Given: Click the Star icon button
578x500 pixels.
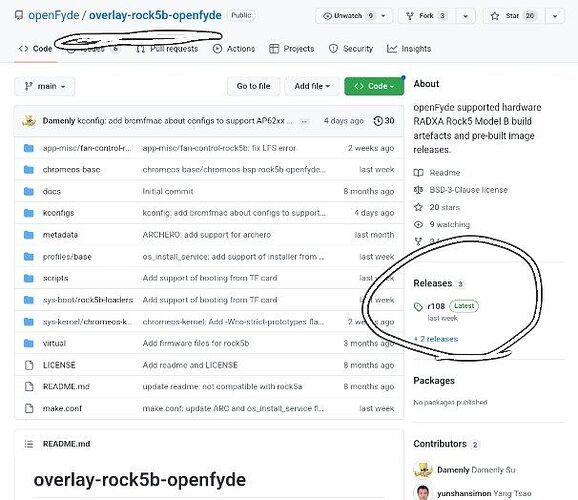Looking at the screenshot, I should [513, 16].
